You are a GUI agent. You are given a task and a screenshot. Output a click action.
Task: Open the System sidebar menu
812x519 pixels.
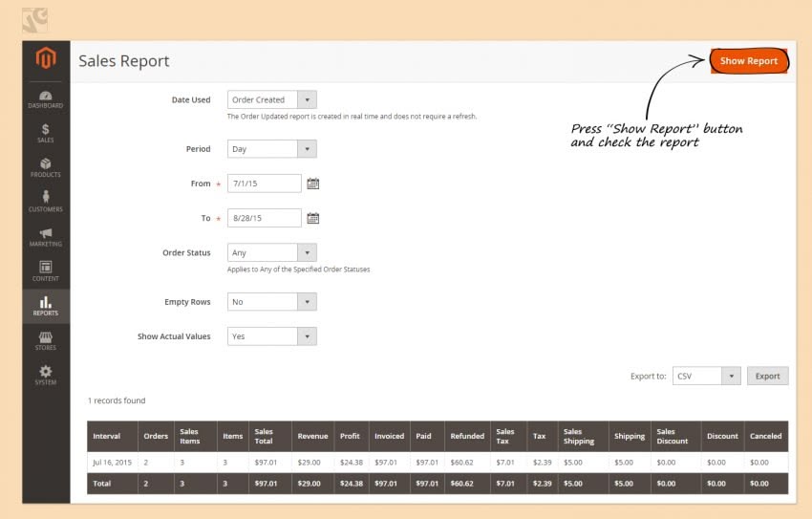(46, 375)
